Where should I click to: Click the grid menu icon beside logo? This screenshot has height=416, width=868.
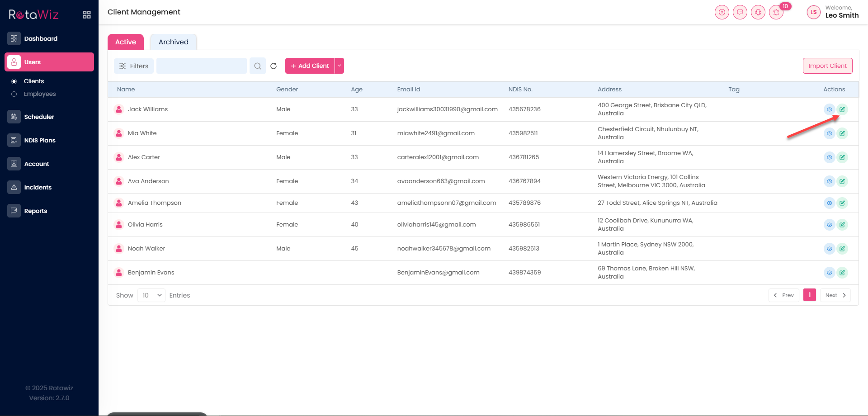(x=87, y=15)
